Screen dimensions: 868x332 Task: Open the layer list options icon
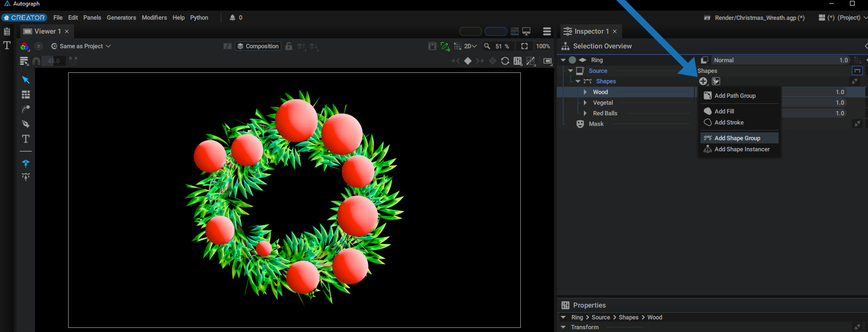pyautogui.click(x=24, y=61)
